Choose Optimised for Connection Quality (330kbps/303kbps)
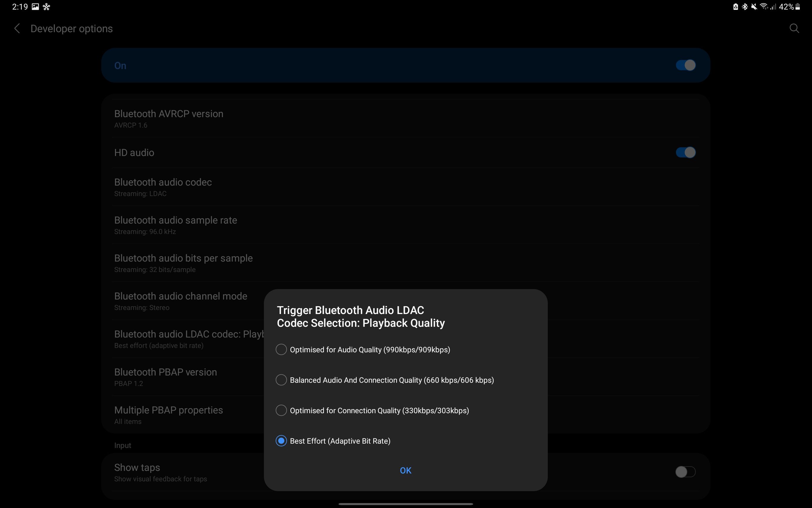 tap(281, 410)
